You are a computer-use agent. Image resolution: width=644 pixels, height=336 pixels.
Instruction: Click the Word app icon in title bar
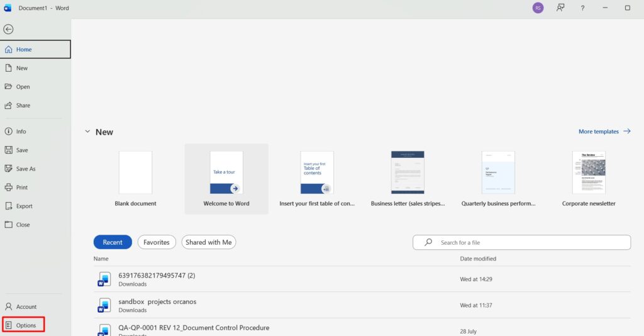[x=8, y=8]
